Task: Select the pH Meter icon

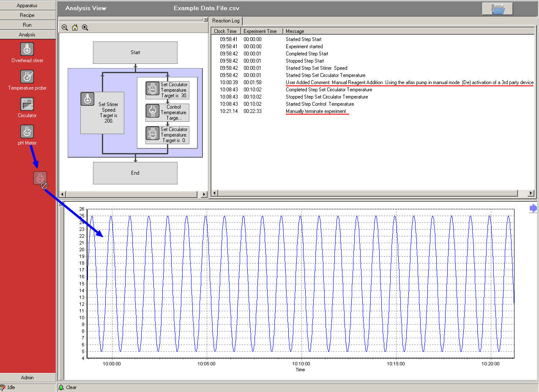Action: [27, 132]
